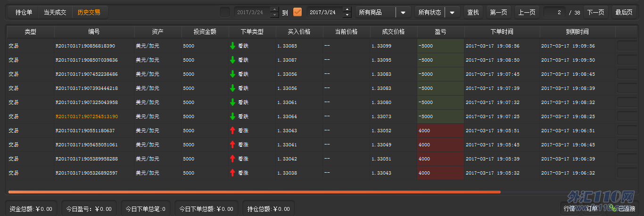Sort by 到期时间 column header
Screen dimensions: 644x216
pyautogui.click(x=578, y=32)
